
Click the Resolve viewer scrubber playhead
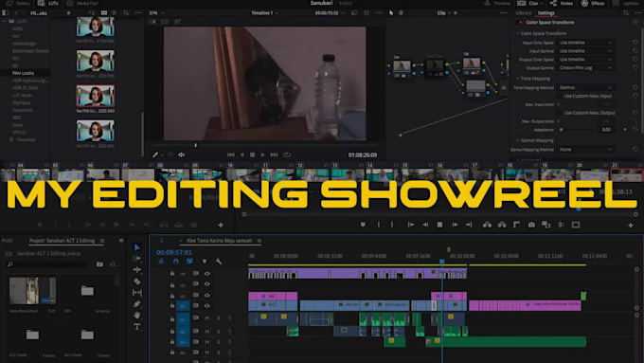coord(195,145)
